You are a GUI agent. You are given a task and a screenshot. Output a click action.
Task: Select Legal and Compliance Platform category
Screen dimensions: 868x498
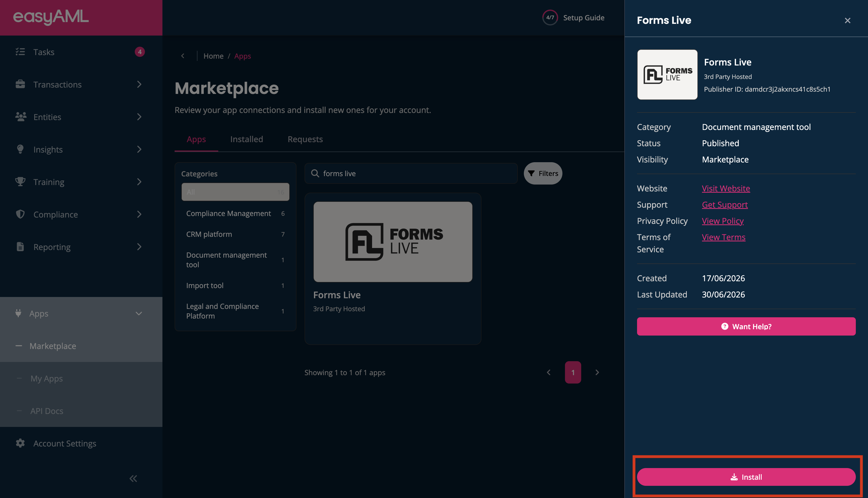coord(235,311)
